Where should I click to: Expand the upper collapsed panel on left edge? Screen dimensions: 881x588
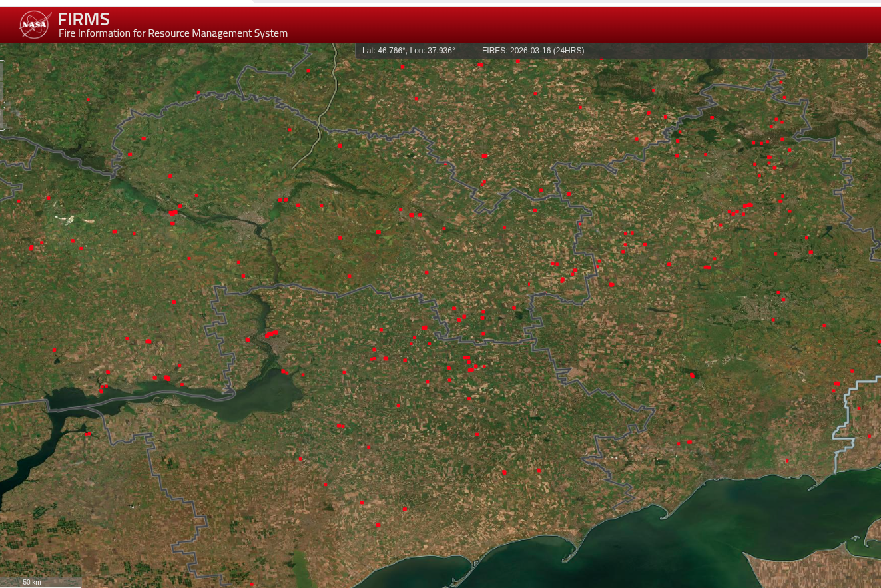click(x=2, y=81)
